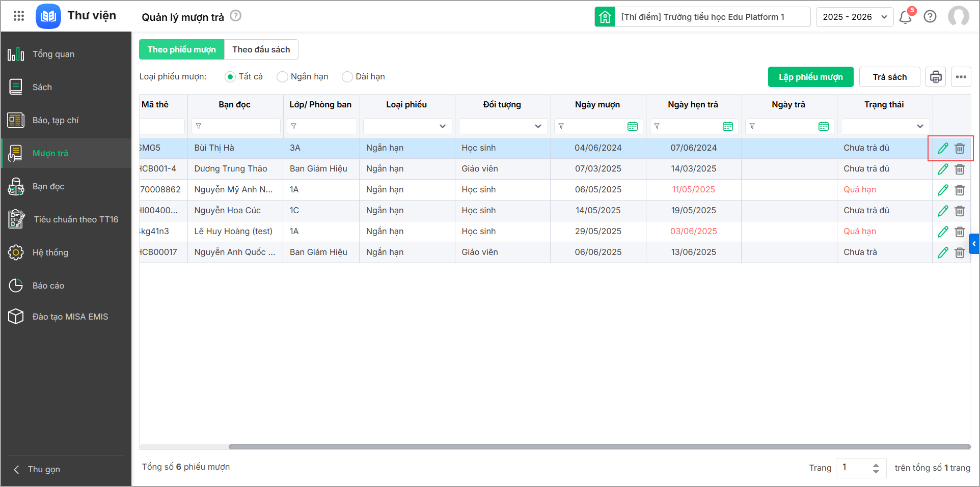Open the Loại phiếu filter dropdown
This screenshot has width=980, height=487.
(x=407, y=126)
